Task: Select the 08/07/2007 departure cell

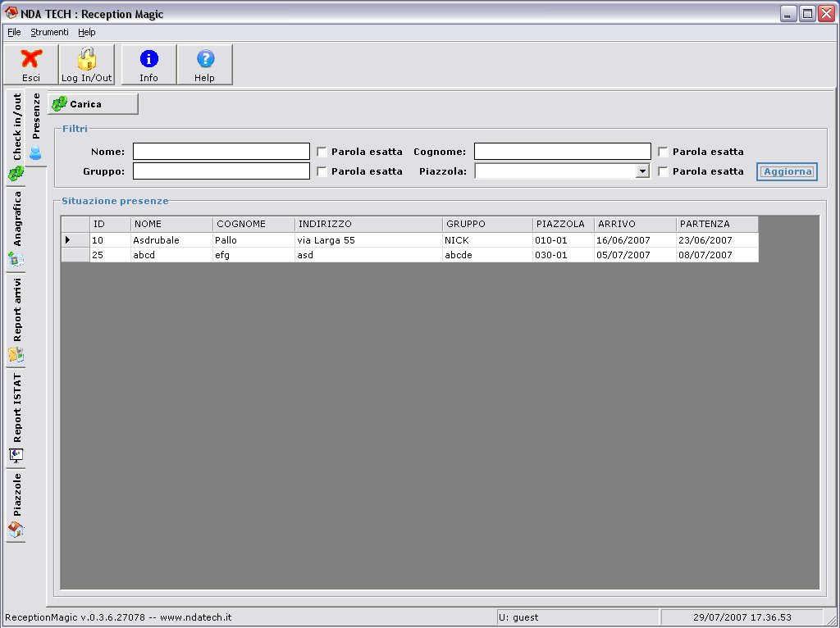Action: pyautogui.click(x=717, y=255)
